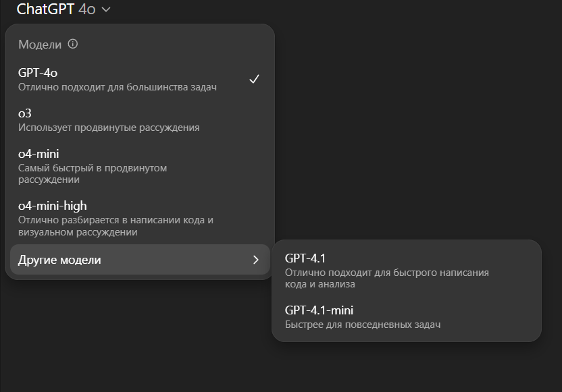Screen dimensions: 562x392
Task: Click the info icon next to Модели
Action: pyautogui.click(x=73, y=45)
